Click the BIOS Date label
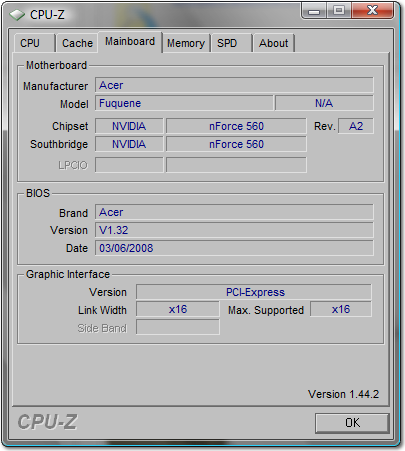 pos(77,248)
